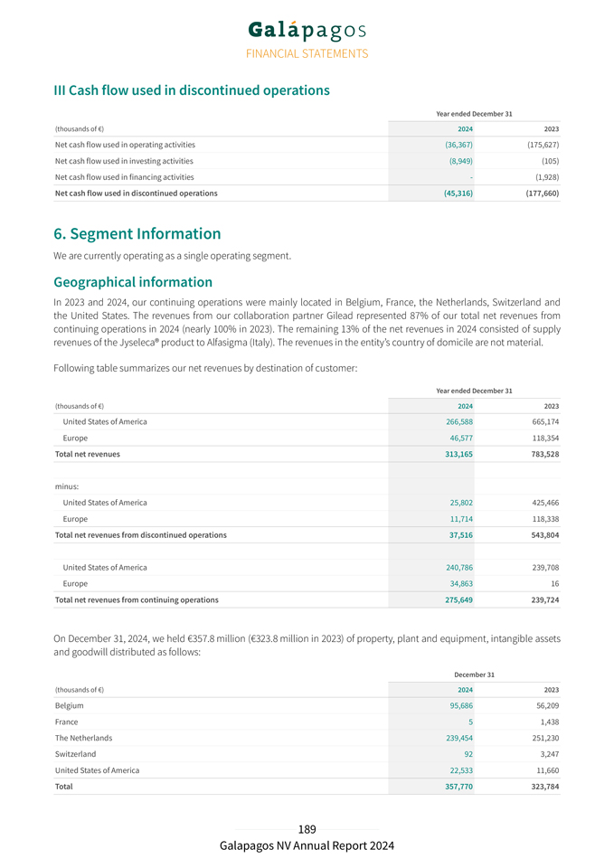Click the page number 189

click(x=307, y=829)
